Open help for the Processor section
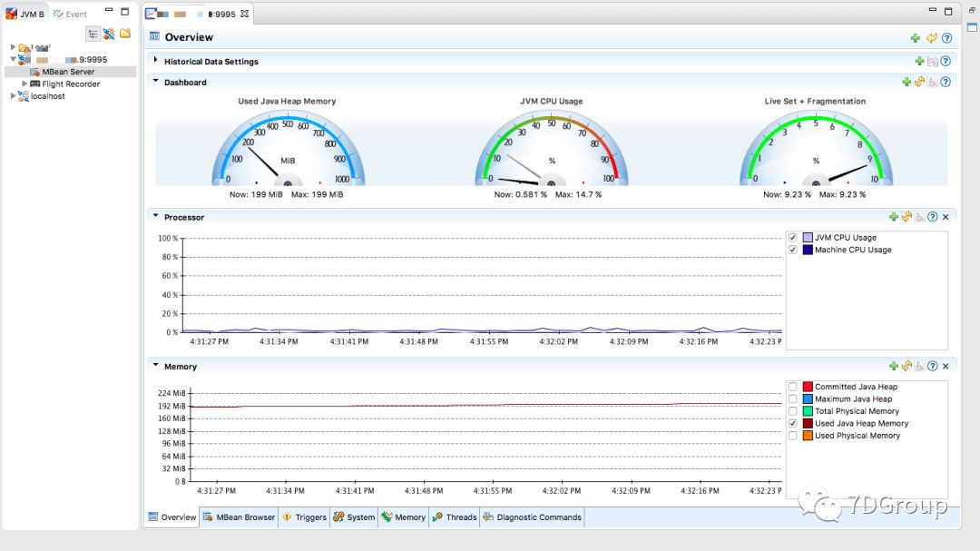 click(x=933, y=217)
